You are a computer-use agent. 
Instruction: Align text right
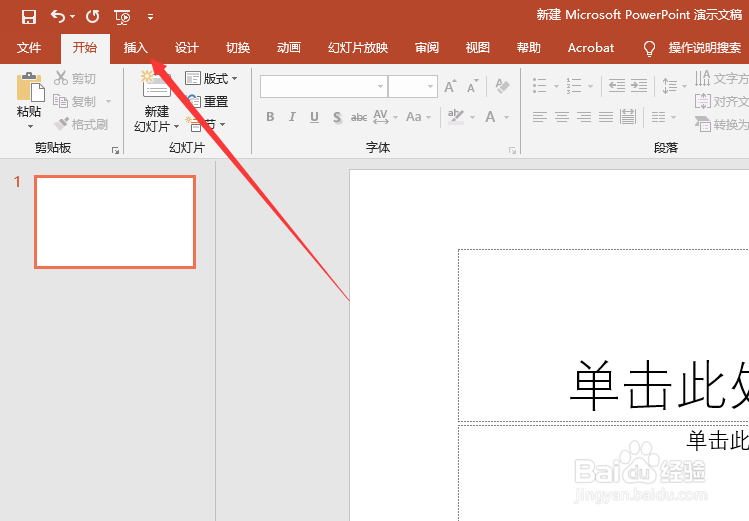(x=584, y=117)
